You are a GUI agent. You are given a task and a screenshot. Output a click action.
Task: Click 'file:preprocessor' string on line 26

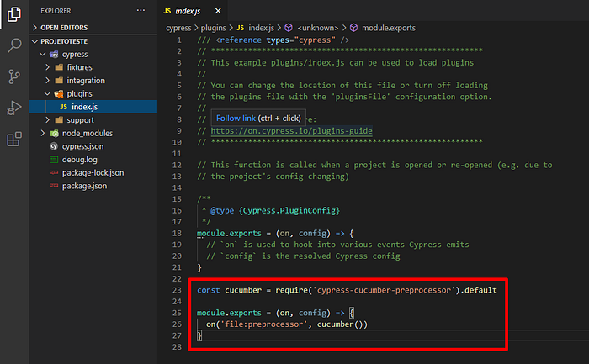tap(263, 324)
